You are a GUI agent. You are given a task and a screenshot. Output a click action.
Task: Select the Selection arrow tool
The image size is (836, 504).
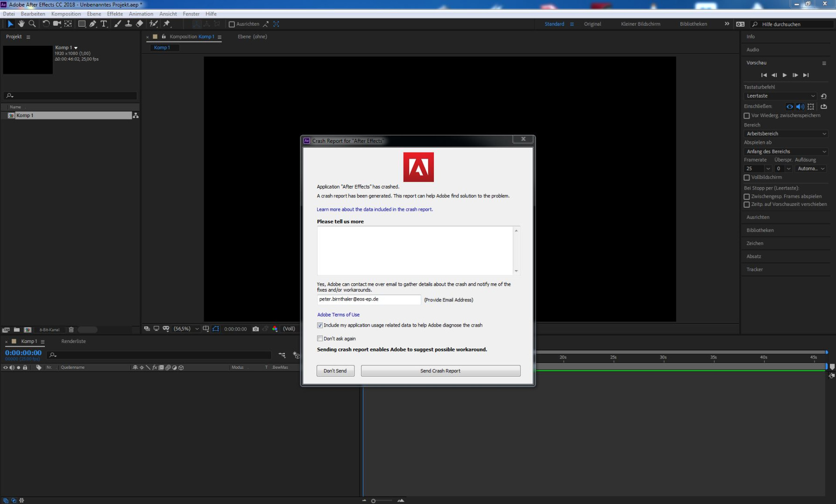coord(10,24)
